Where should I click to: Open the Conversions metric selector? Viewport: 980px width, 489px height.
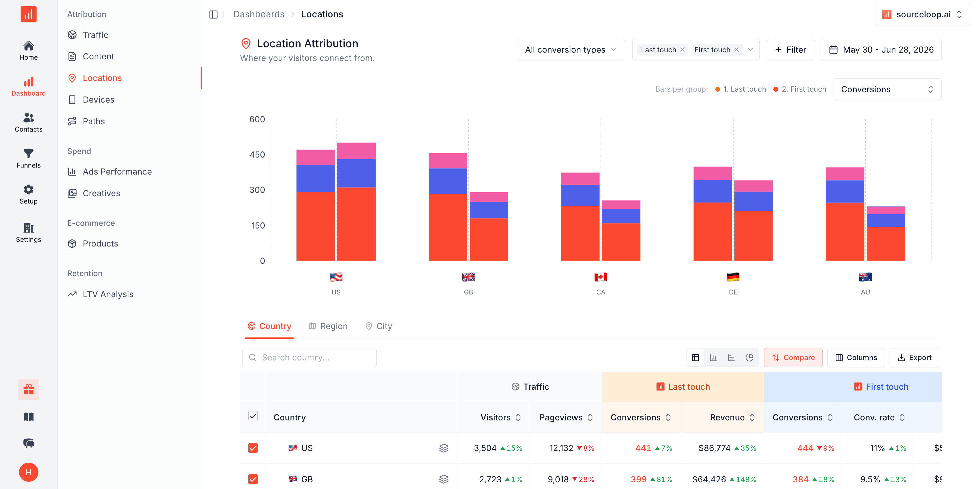(887, 89)
